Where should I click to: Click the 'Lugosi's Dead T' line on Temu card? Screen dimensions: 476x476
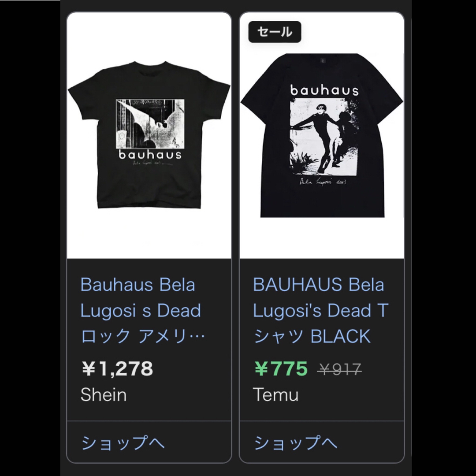pyautogui.click(x=320, y=311)
